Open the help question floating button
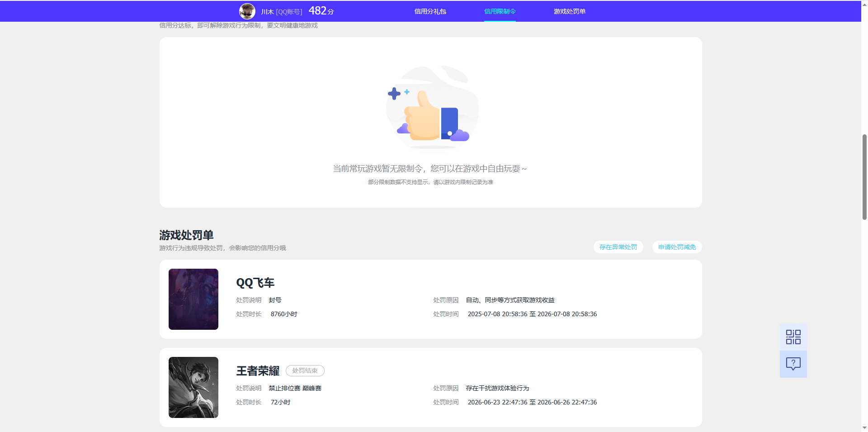 pyautogui.click(x=793, y=364)
